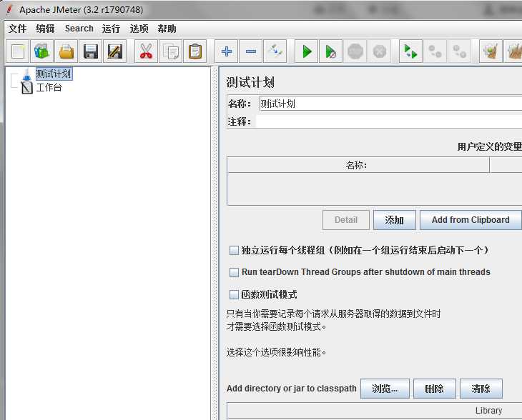Click the 删除 classpath button
The width and height of the screenshot is (522, 420).
[435, 389]
